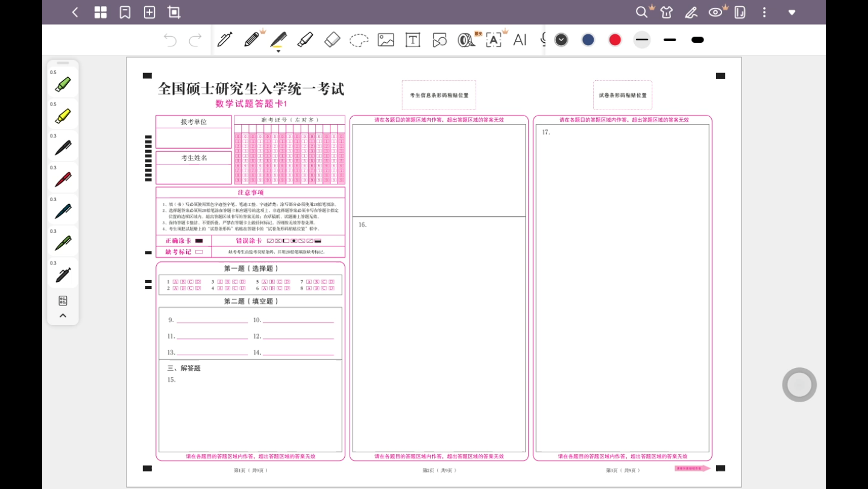Image resolution: width=868 pixels, height=489 pixels.
Task: Grab the pen sidebar's top handle
Action: click(x=63, y=63)
